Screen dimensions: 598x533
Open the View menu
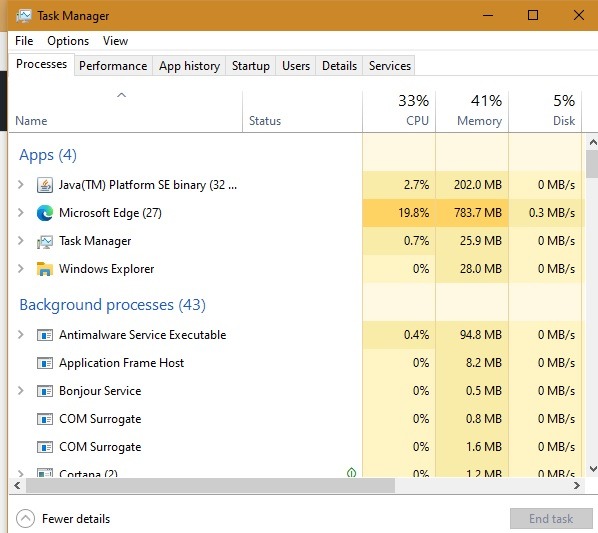tap(115, 41)
